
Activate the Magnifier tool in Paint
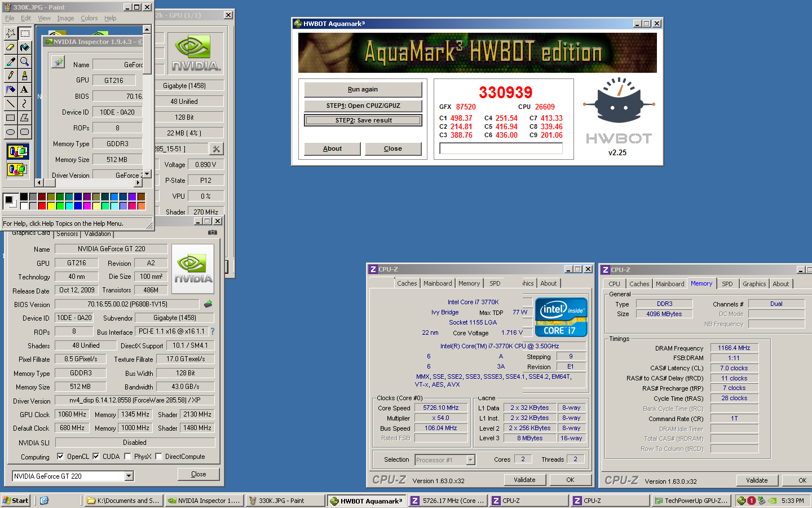25,62
